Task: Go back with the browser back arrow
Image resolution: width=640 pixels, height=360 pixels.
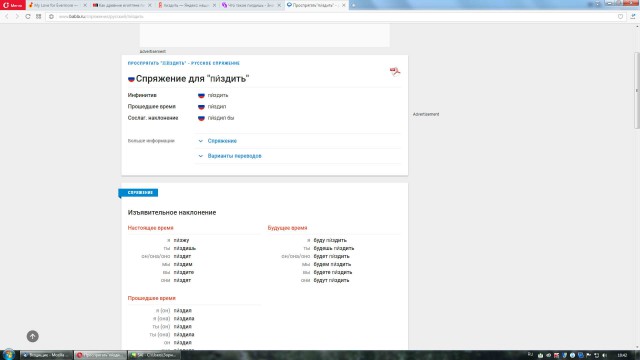Action: 7,16
